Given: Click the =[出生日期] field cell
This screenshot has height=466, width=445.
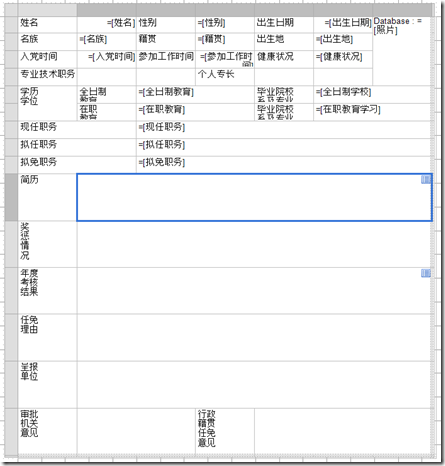Looking at the screenshot, I should (343, 24).
